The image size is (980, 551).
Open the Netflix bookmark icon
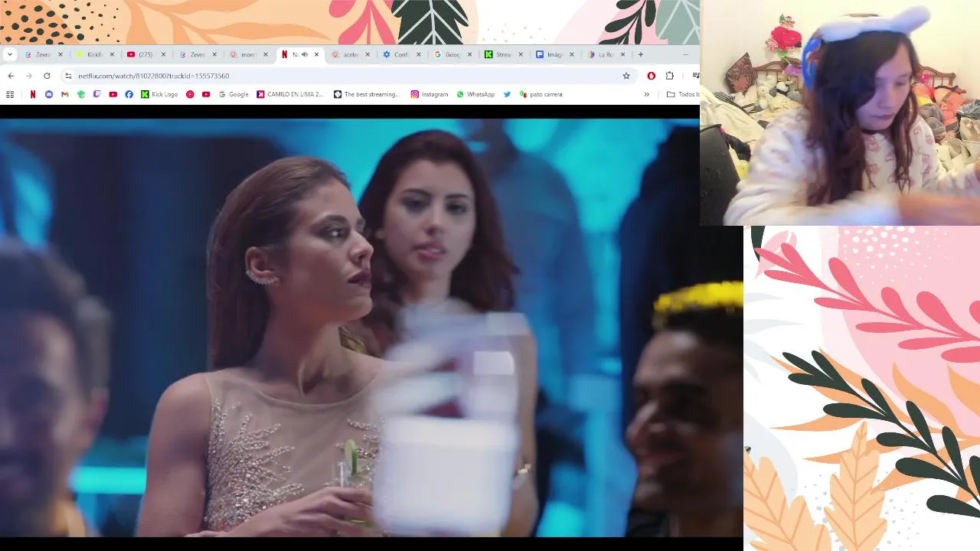(x=33, y=94)
